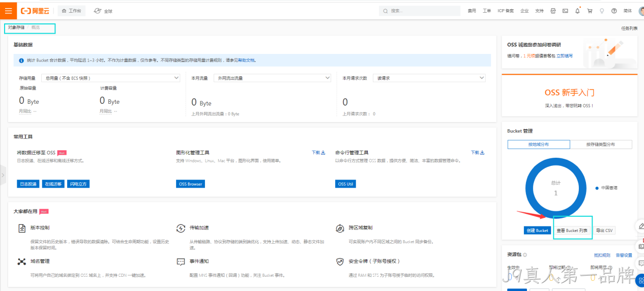The height and width of the screenshot is (291, 644).
Task: Focus the top search box
Action: pyautogui.click(x=421, y=11)
